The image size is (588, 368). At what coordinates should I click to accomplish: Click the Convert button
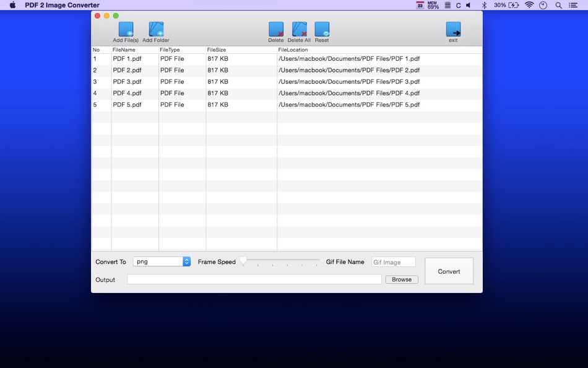coord(449,271)
